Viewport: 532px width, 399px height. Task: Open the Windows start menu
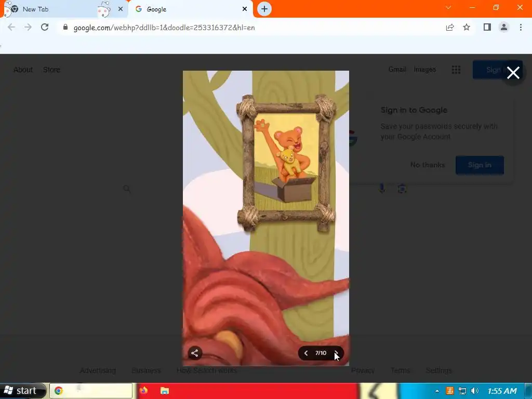tap(22, 391)
